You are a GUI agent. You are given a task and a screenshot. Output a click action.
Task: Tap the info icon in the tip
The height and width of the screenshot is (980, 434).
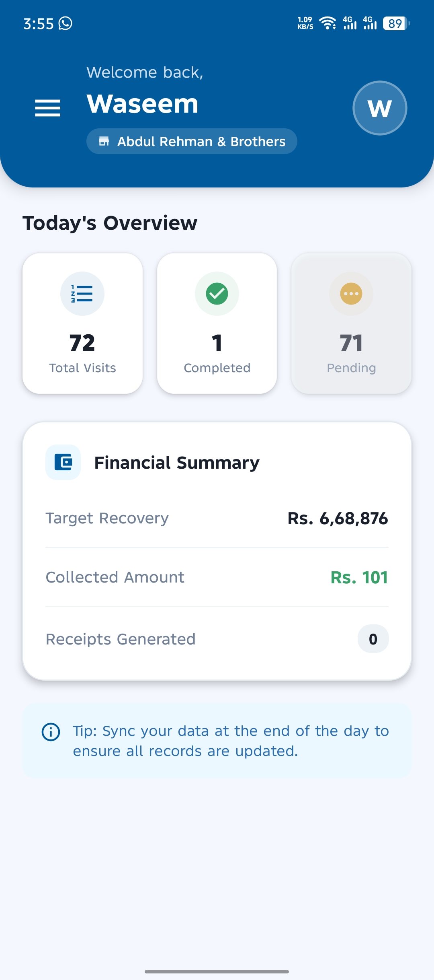[x=51, y=732]
